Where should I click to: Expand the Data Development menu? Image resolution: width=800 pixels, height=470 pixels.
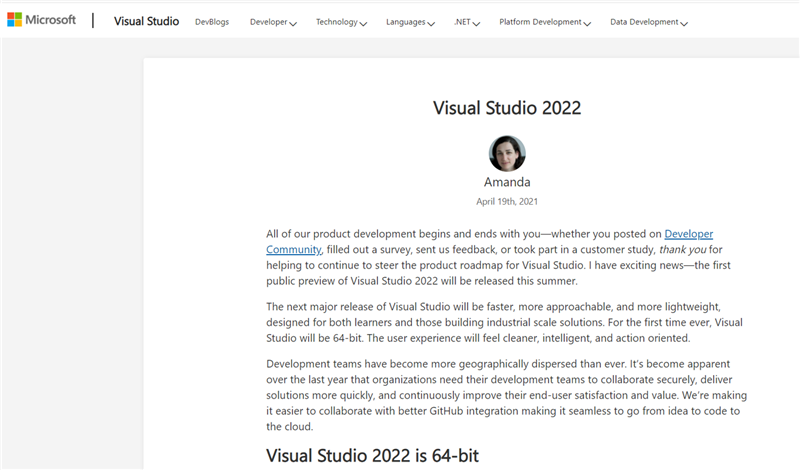click(x=649, y=22)
